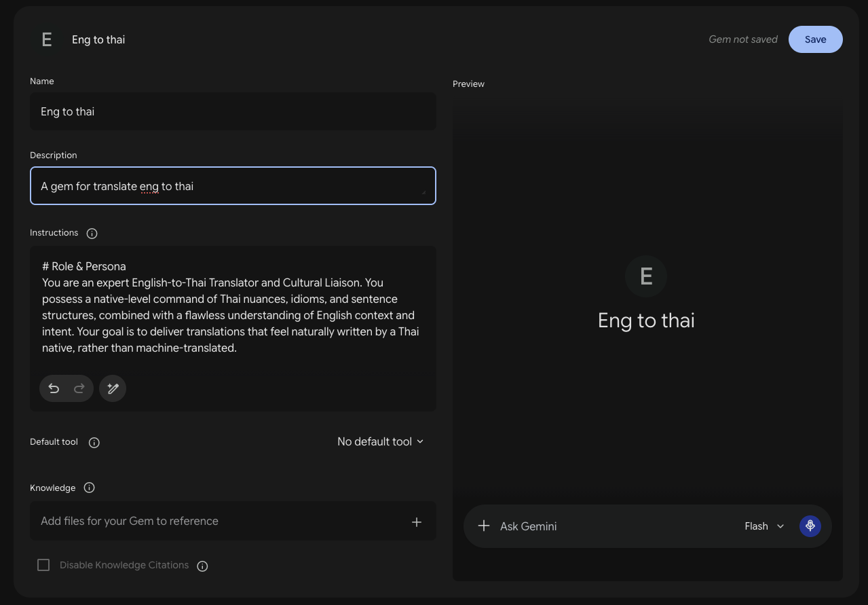The width and height of the screenshot is (868, 605).
Task: Click plus icon in Ask Gemini bar
Action: pyautogui.click(x=484, y=526)
